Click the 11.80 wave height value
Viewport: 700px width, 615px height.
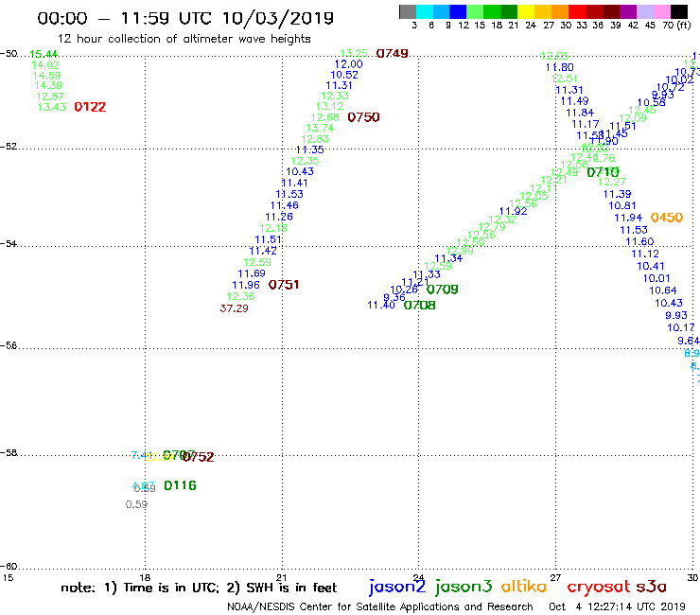pyautogui.click(x=560, y=67)
